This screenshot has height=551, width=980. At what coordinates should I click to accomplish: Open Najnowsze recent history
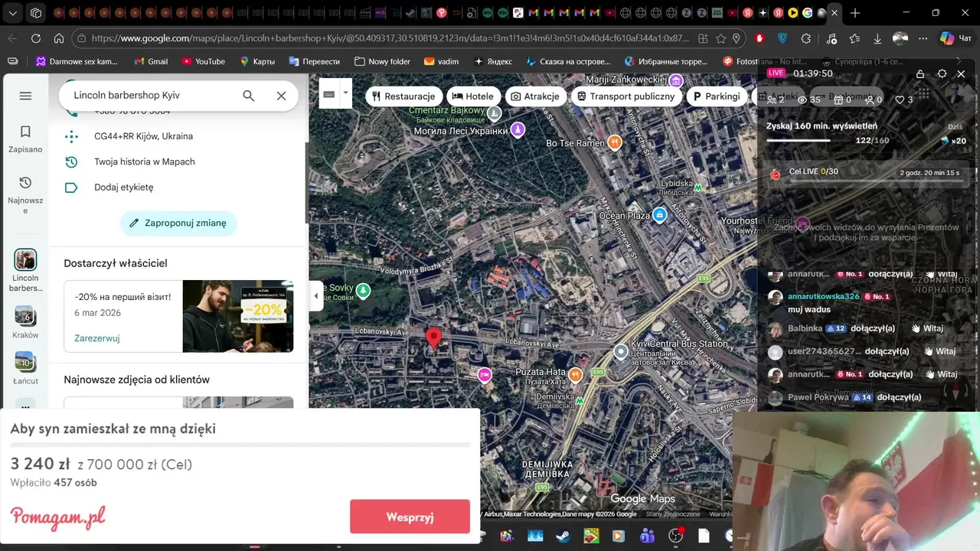pos(25,195)
